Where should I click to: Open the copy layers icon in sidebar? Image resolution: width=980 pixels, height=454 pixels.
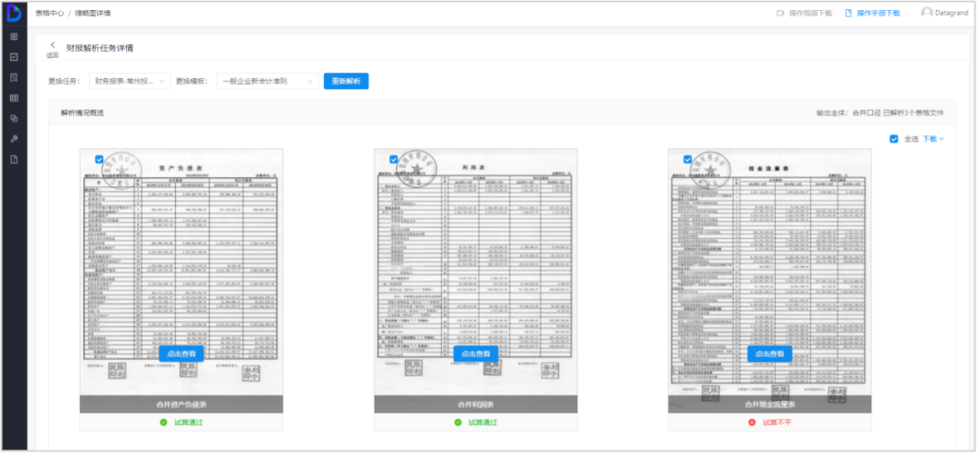pyautogui.click(x=14, y=118)
